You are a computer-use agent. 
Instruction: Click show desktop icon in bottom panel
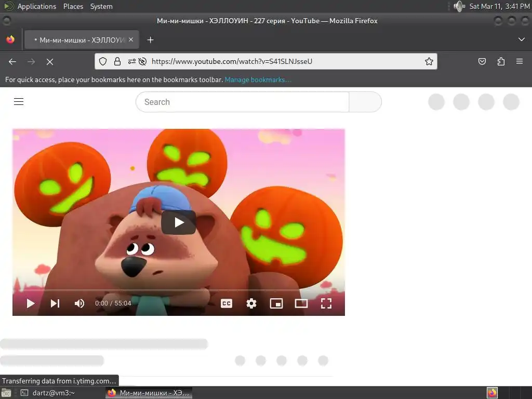tap(6, 393)
